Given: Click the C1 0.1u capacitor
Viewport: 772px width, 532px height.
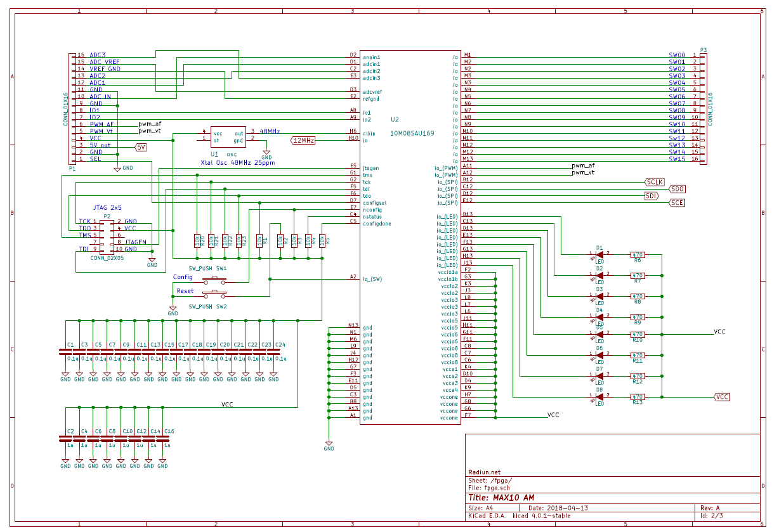Looking at the screenshot, I should (65, 352).
